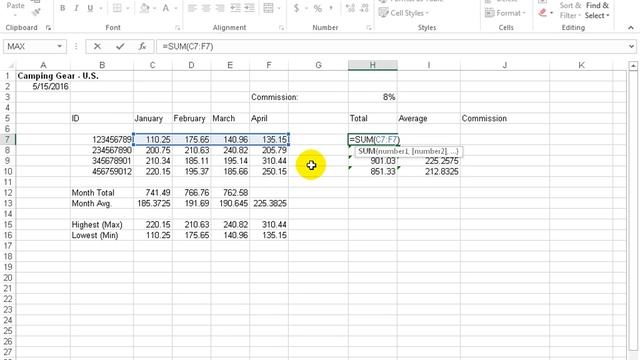Click Highest (Max) label cell

click(x=102, y=224)
